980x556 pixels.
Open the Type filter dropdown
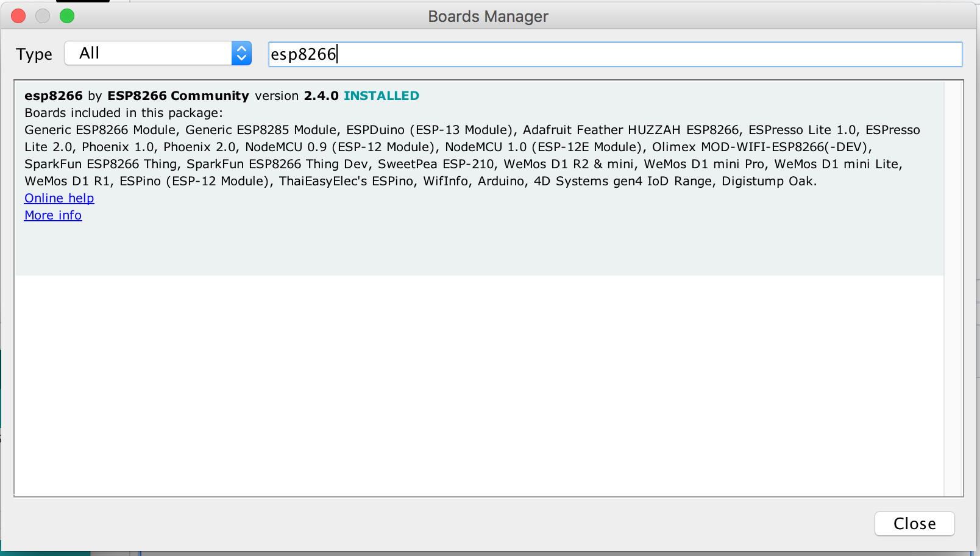(146, 53)
